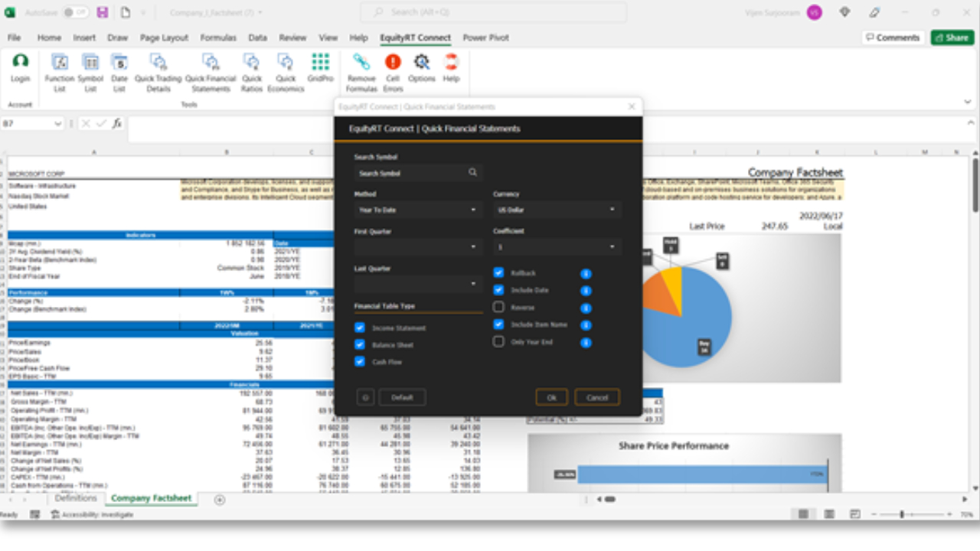Click the info icon next to Reverse
This screenshot has width=980, height=551.
586,308
